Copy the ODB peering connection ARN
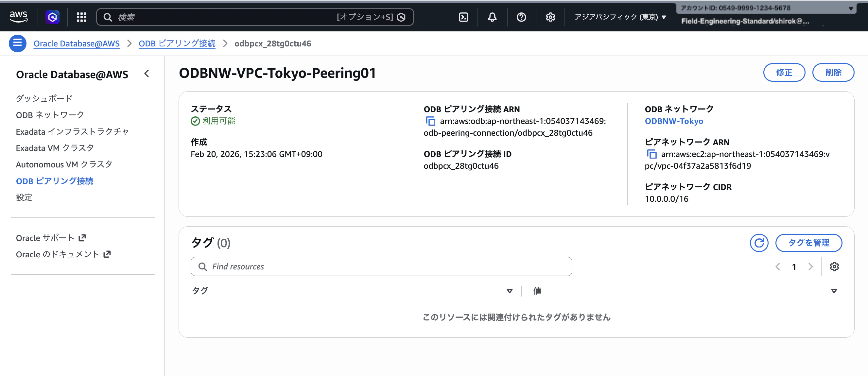This screenshot has height=376, width=868. pyautogui.click(x=431, y=121)
